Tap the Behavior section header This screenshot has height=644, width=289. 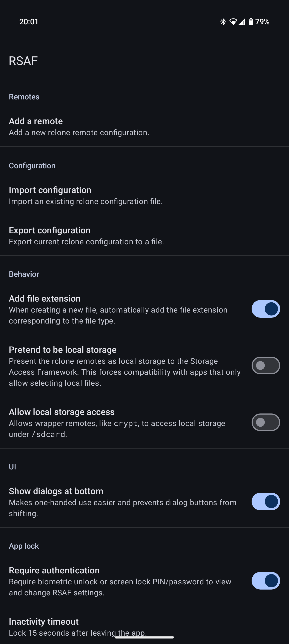(x=24, y=274)
